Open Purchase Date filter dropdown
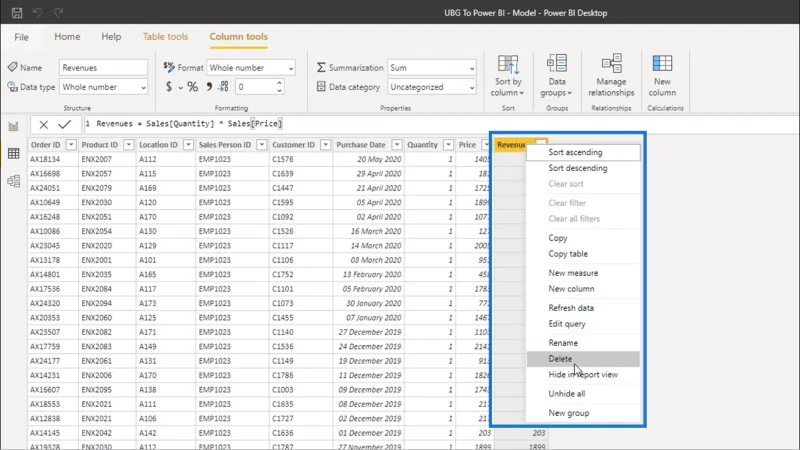 (396, 145)
